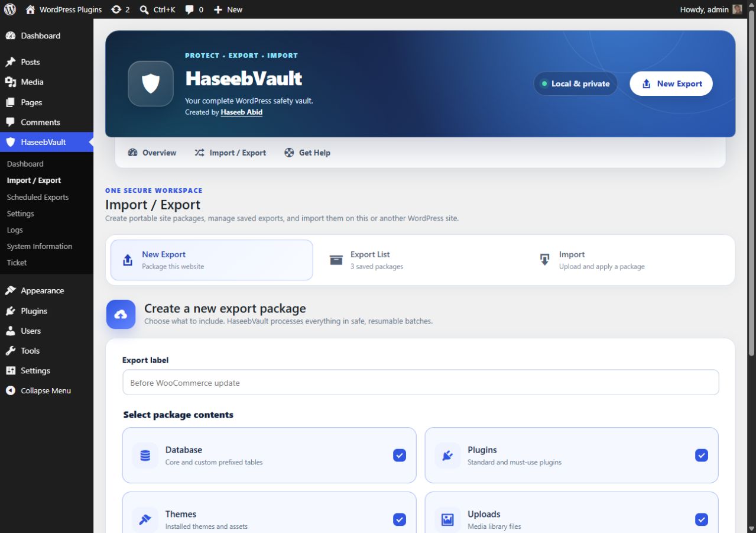756x533 pixels.
Task: Click the Themes card brush icon
Action: coord(145,519)
